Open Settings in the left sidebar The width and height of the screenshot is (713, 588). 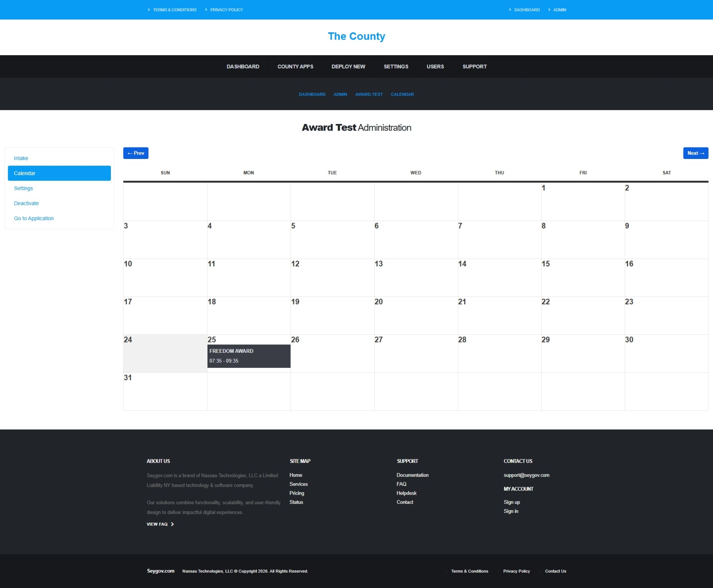click(23, 188)
